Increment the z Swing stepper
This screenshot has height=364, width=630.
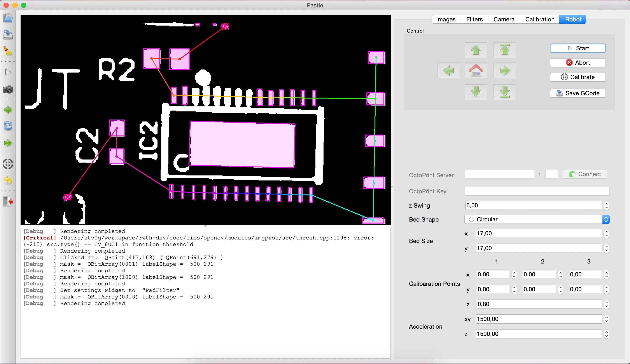pos(606,203)
